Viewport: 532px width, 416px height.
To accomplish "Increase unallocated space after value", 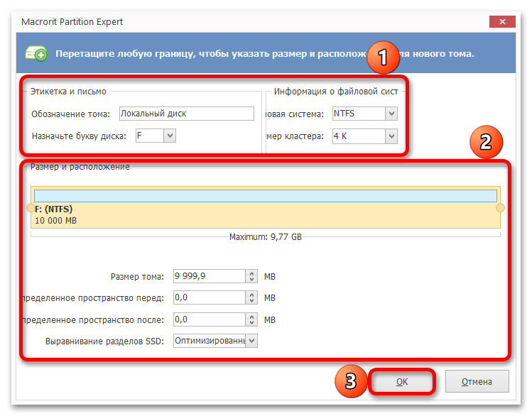I will (x=251, y=317).
